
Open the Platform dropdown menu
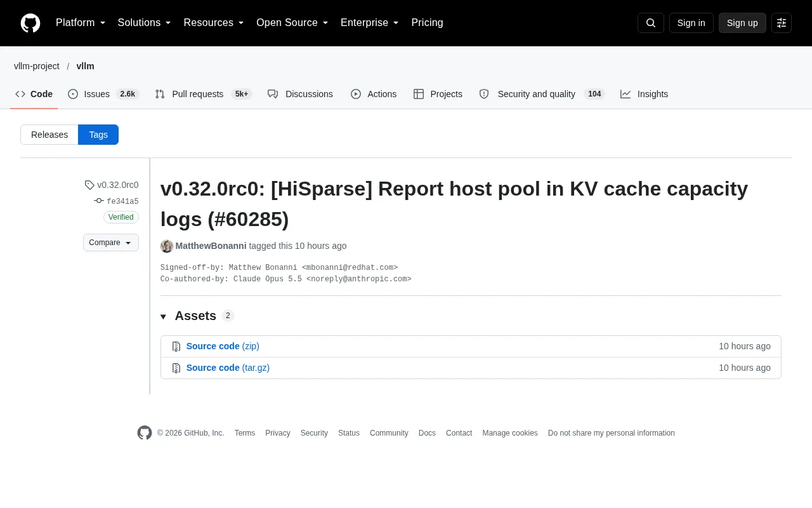click(81, 23)
